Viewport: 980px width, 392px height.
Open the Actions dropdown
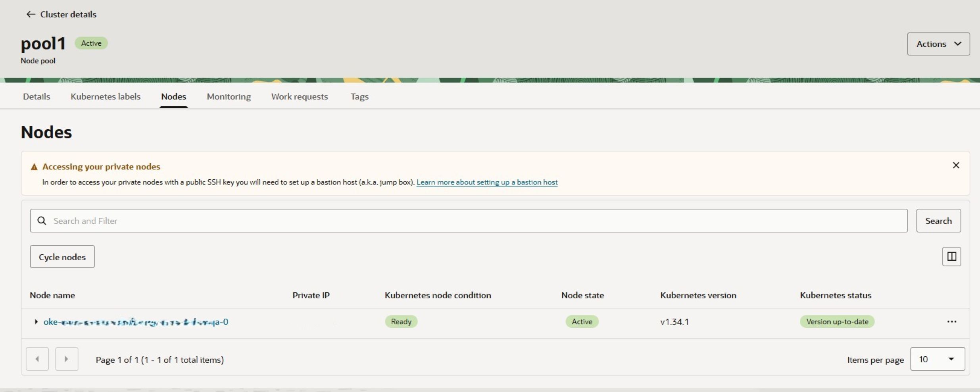[938, 44]
